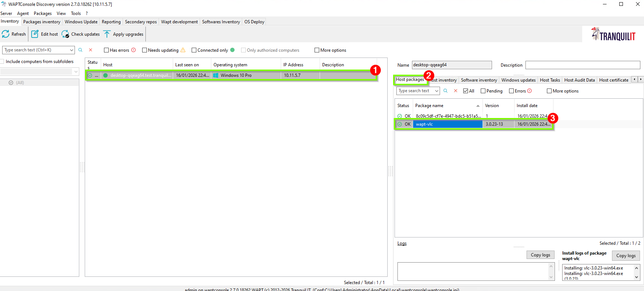Toggle the Connected only checkbox
644x291 pixels.
tap(194, 50)
